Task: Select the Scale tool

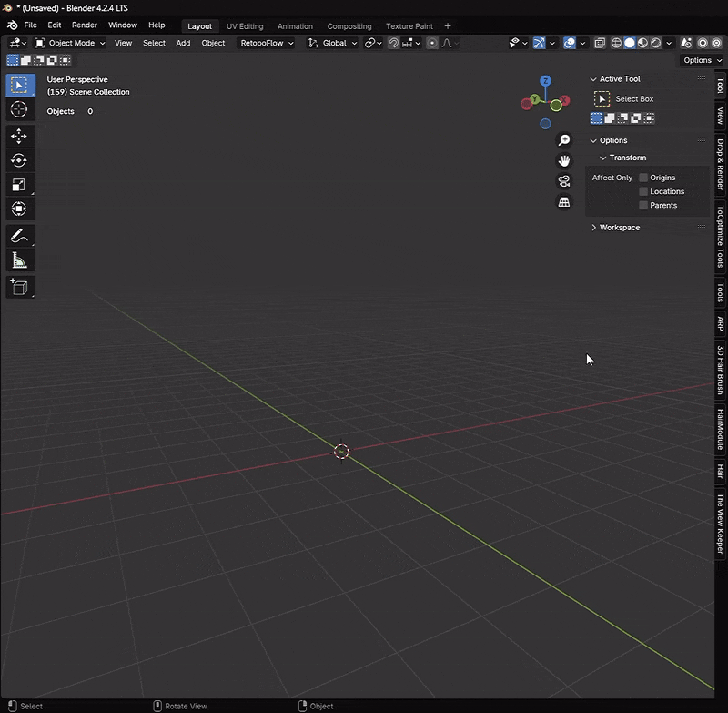Action: pyautogui.click(x=19, y=185)
